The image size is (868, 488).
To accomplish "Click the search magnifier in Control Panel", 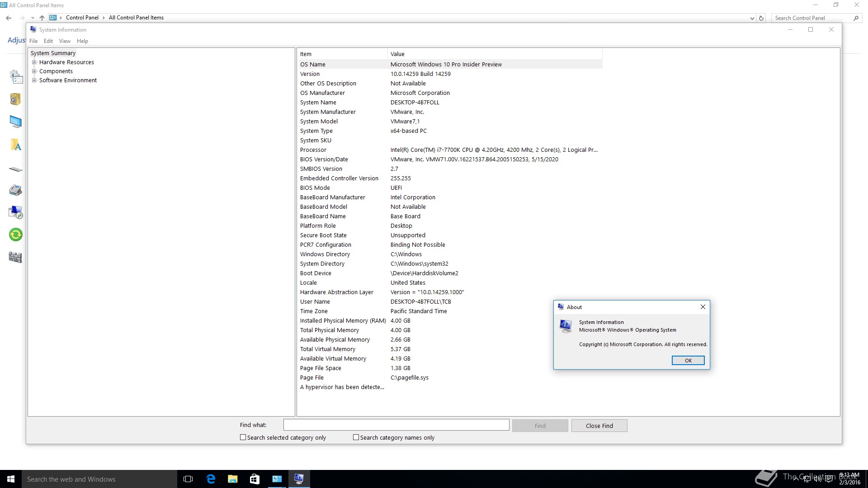I will tap(856, 18).
